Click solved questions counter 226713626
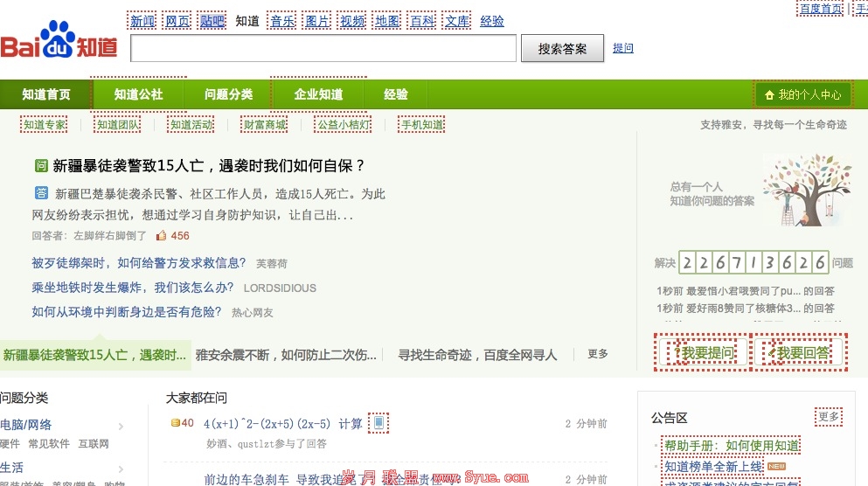The width and height of the screenshot is (868, 486). (753, 262)
